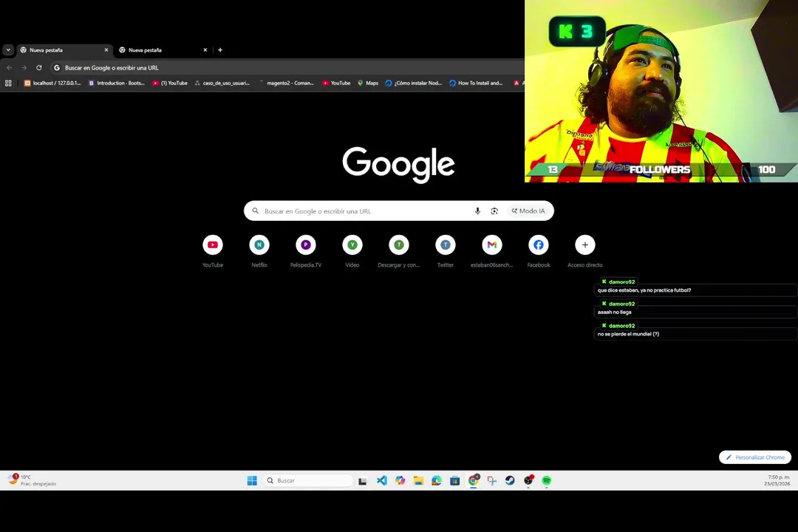798x532 pixels.
Task: Open Copilot from the taskbar
Action: 400,480
